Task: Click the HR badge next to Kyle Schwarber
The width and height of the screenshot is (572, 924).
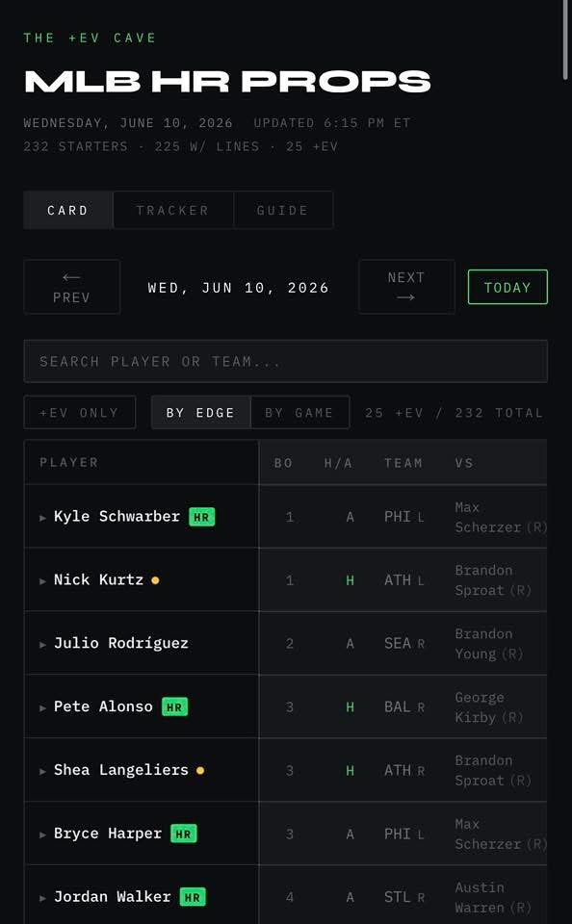Action: tap(201, 517)
